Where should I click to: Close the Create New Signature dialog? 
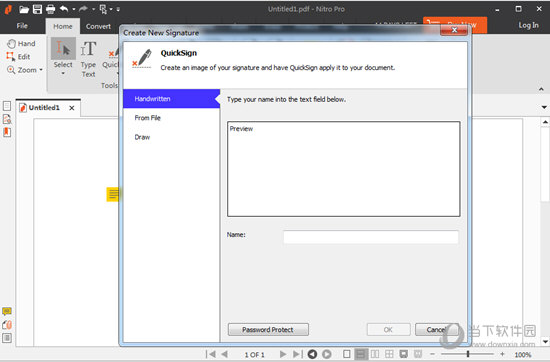coord(454,30)
